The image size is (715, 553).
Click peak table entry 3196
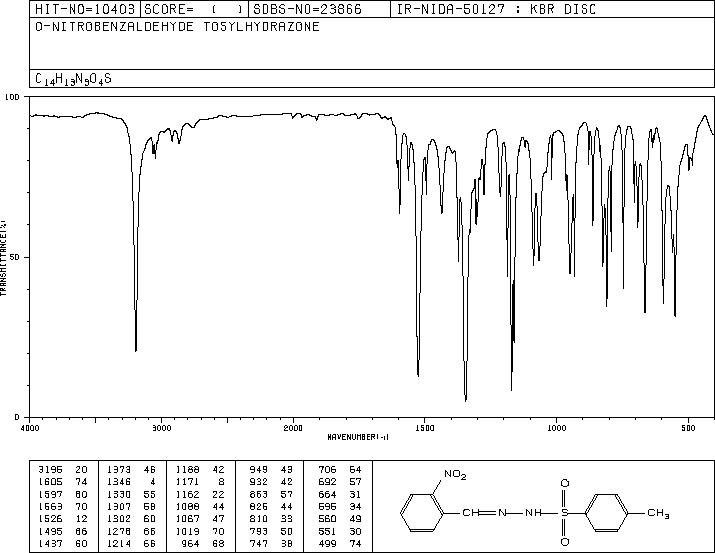(x=50, y=470)
